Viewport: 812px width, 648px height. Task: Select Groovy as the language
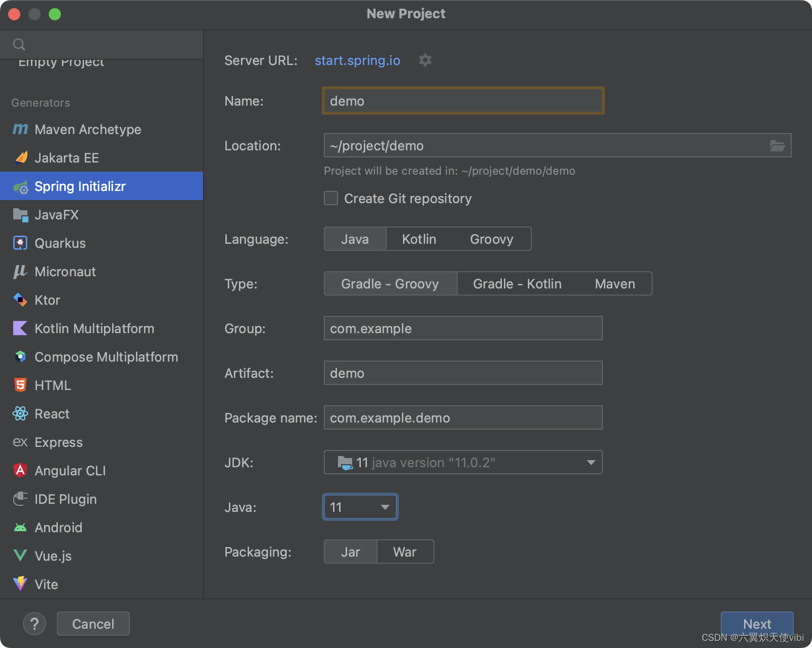(491, 239)
